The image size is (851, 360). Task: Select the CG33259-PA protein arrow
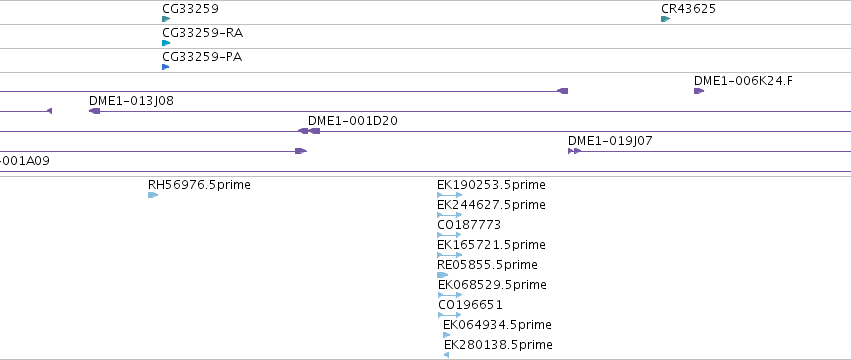click(x=166, y=67)
